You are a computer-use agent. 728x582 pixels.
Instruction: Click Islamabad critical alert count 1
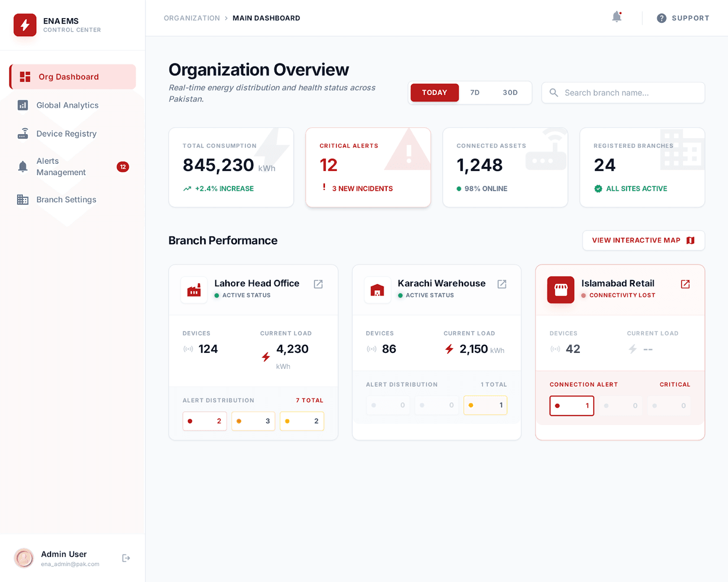tap(572, 406)
